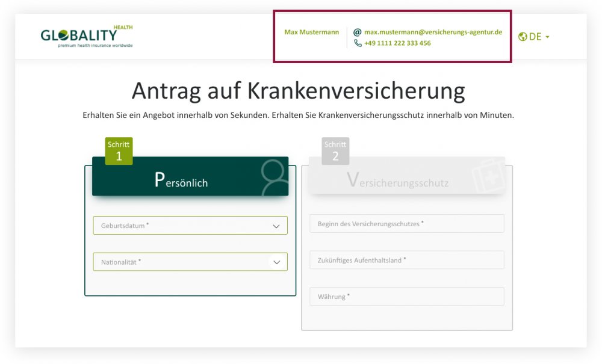Click the person silhouette icon in Persönlich

(275, 177)
